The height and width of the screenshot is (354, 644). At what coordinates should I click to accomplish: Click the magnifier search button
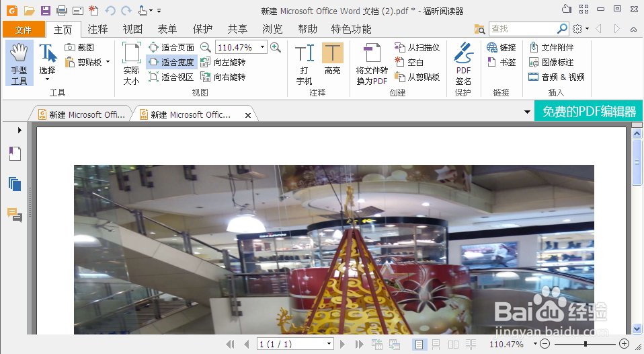562,29
